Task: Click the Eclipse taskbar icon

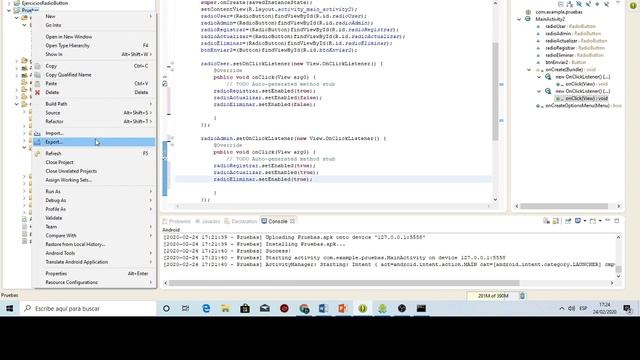Action: click(x=362, y=309)
